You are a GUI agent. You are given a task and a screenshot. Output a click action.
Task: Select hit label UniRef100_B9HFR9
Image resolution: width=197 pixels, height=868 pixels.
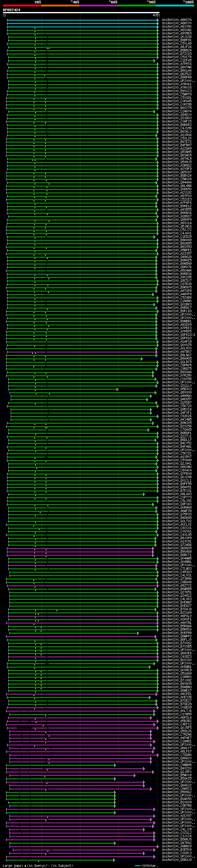click(177, 78)
